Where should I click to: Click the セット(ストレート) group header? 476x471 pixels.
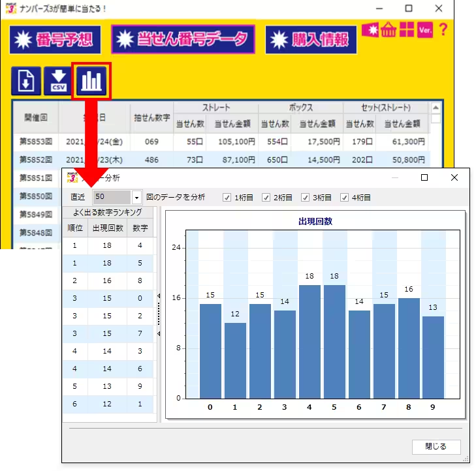point(386,108)
